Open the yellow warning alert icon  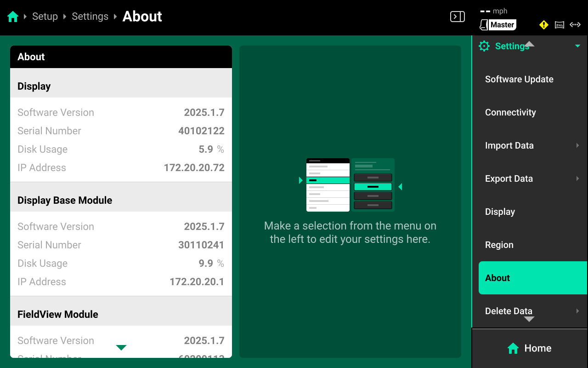tap(544, 25)
